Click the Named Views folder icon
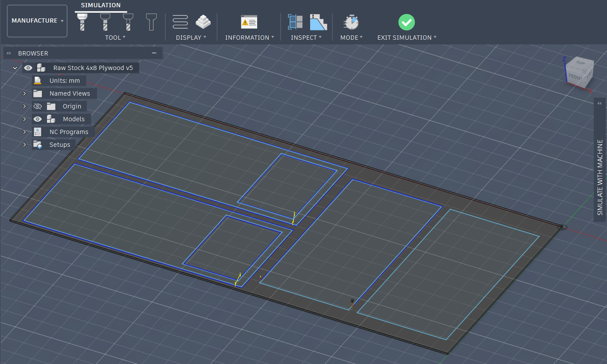 tap(38, 93)
